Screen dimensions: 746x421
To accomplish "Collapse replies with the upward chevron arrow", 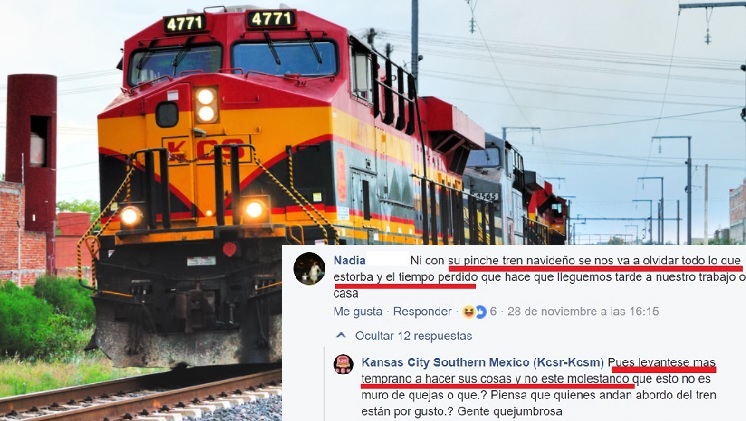I will tap(341, 335).
